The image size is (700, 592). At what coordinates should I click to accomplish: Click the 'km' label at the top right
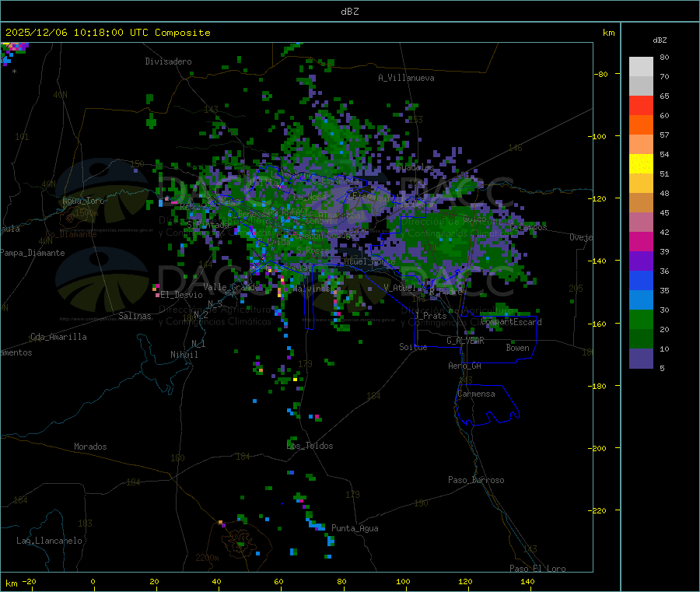coord(609,33)
